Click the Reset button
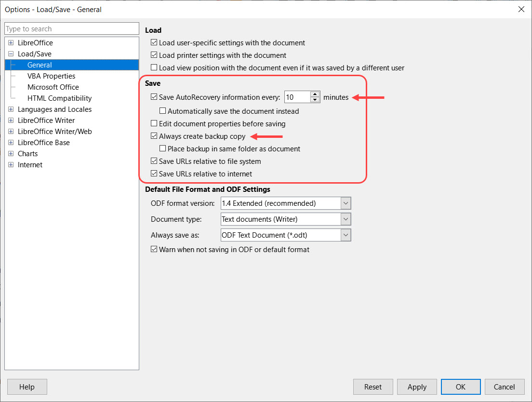The image size is (532, 402). (373, 387)
